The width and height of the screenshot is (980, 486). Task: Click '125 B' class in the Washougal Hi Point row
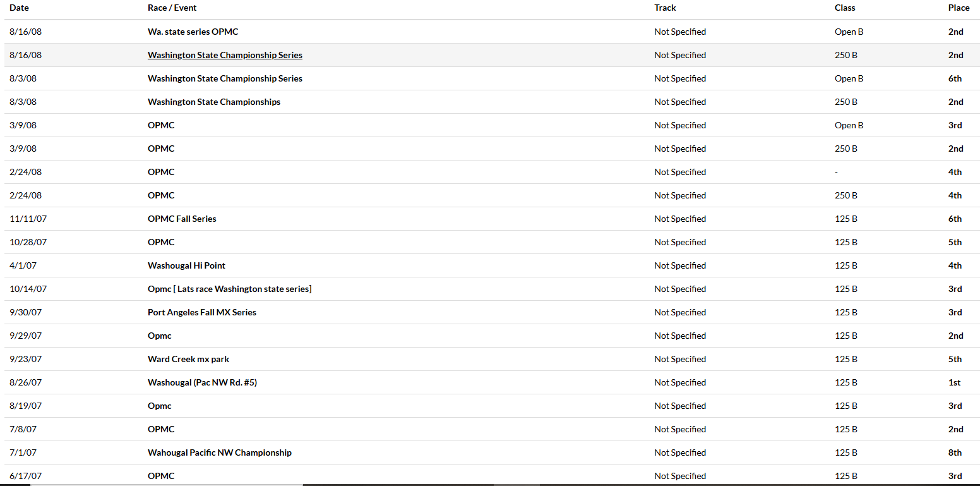coord(846,265)
